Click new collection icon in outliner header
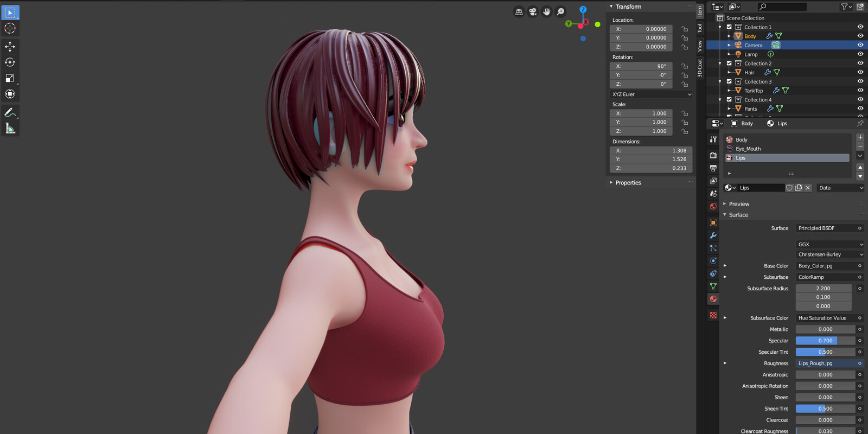The width and height of the screenshot is (868, 434). (860, 7)
